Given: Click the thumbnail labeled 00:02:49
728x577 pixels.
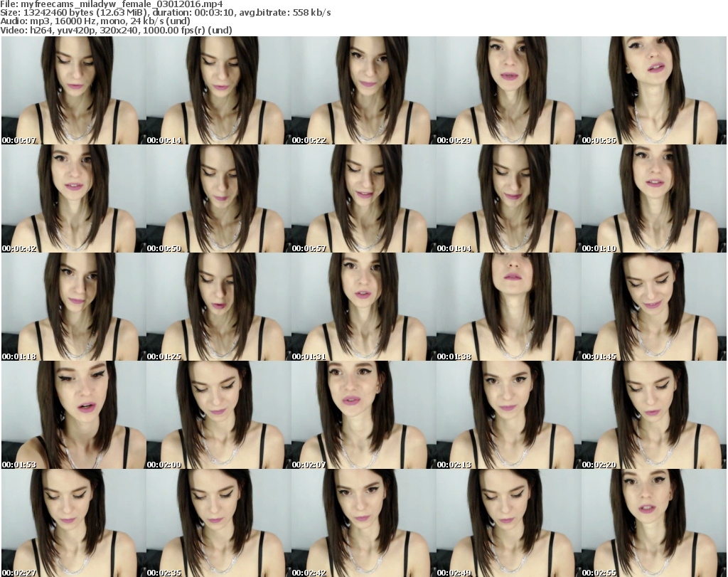Looking at the screenshot, I should pos(508,523).
